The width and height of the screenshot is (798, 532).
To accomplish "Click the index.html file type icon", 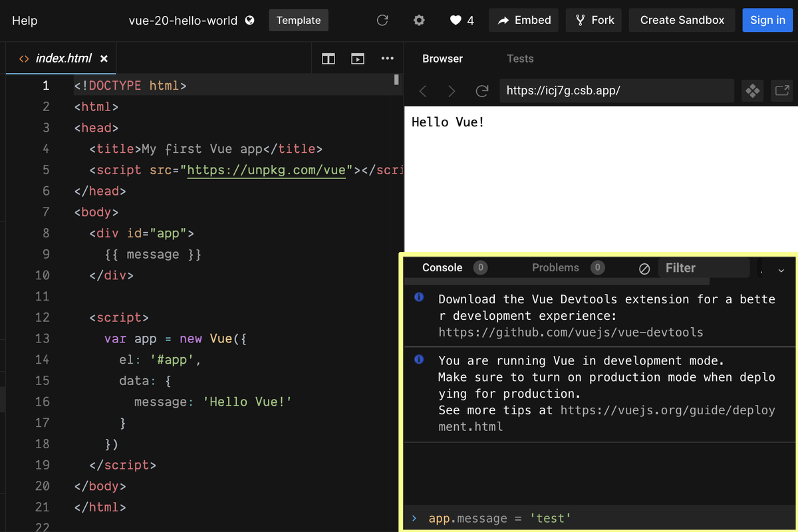I will click(24, 59).
